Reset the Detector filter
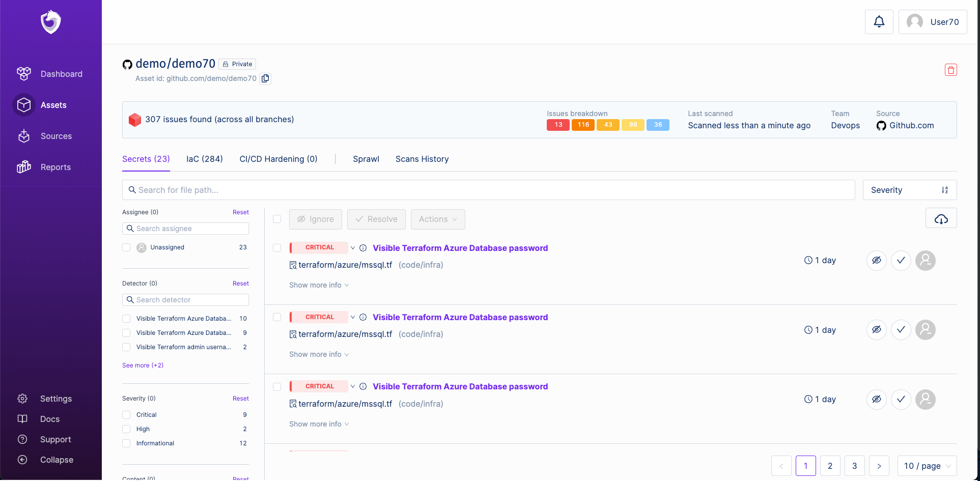Image resolution: width=980 pixels, height=481 pixels. click(241, 284)
